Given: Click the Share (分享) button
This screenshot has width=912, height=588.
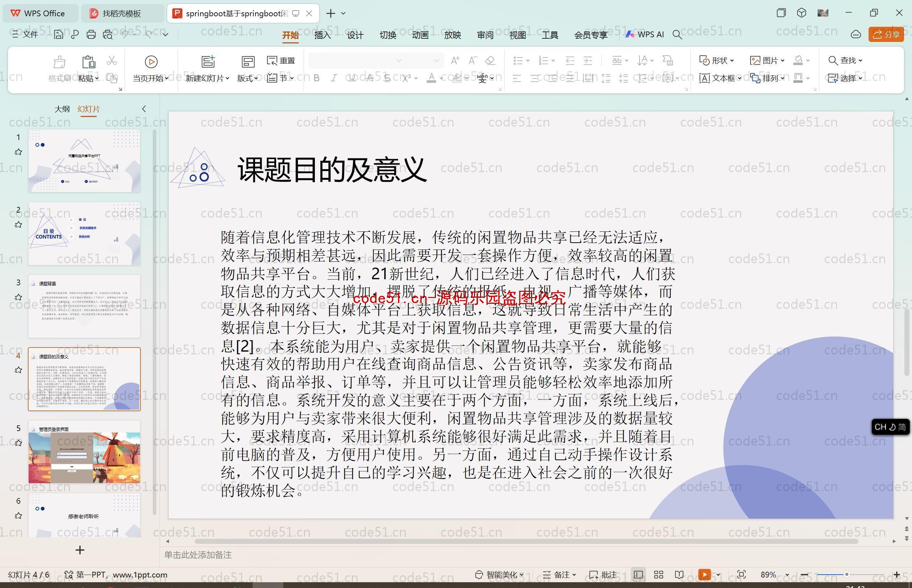Looking at the screenshot, I should (886, 35).
